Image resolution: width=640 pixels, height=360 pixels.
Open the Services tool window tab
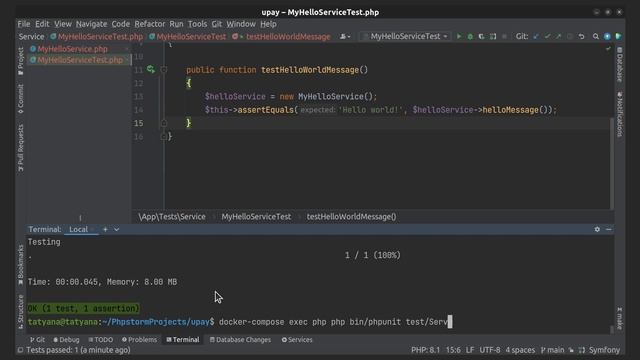click(297, 340)
